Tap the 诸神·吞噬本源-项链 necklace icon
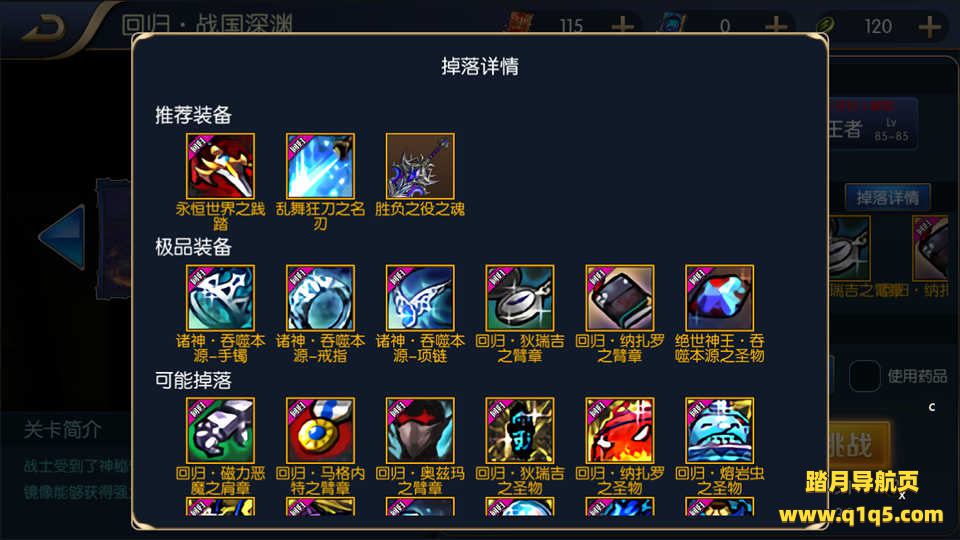This screenshot has height=540, width=960. coord(420,298)
